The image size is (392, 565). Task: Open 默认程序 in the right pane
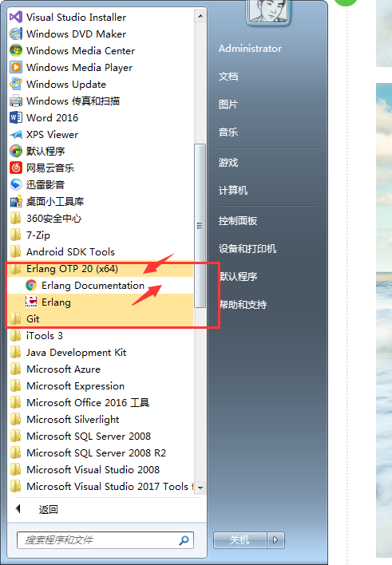[239, 276]
